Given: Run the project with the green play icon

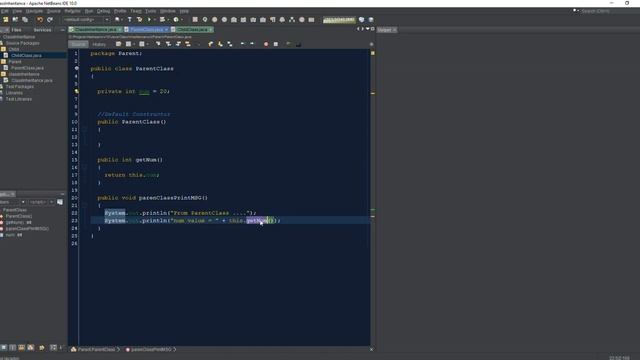Looking at the screenshot, I should click(x=149, y=20).
